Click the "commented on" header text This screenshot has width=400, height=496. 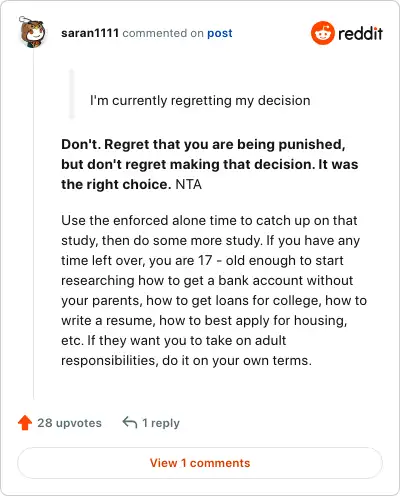[163, 33]
